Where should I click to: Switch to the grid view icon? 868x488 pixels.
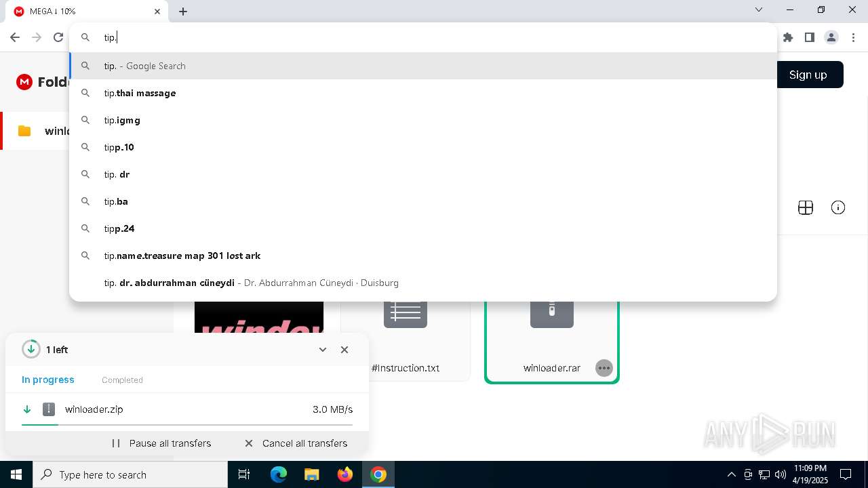click(806, 208)
